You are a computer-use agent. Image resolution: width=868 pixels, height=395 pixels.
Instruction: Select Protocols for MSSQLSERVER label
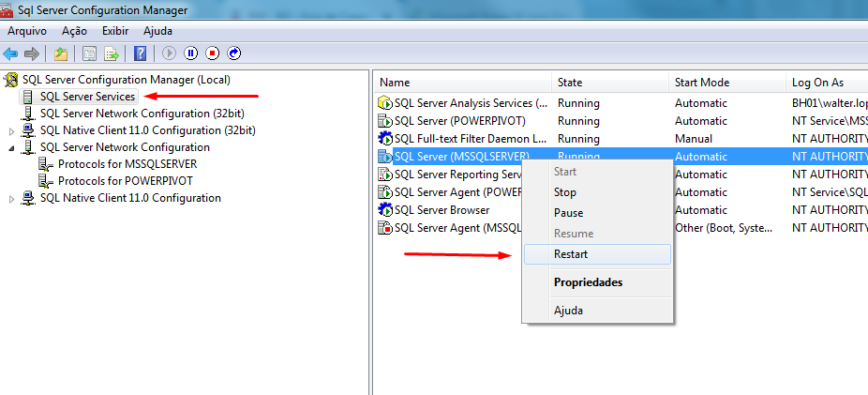point(127,164)
